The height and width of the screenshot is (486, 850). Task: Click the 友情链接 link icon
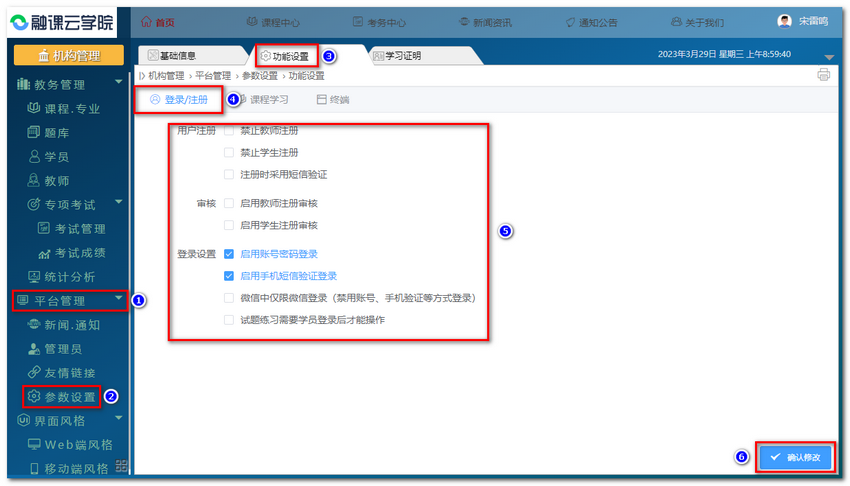click(33, 372)
